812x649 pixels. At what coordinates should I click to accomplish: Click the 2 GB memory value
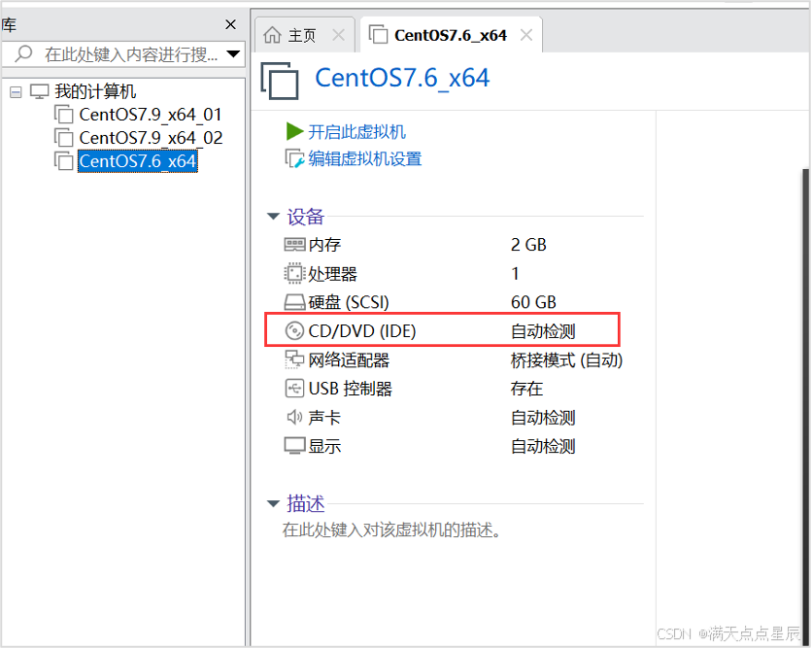528,245
